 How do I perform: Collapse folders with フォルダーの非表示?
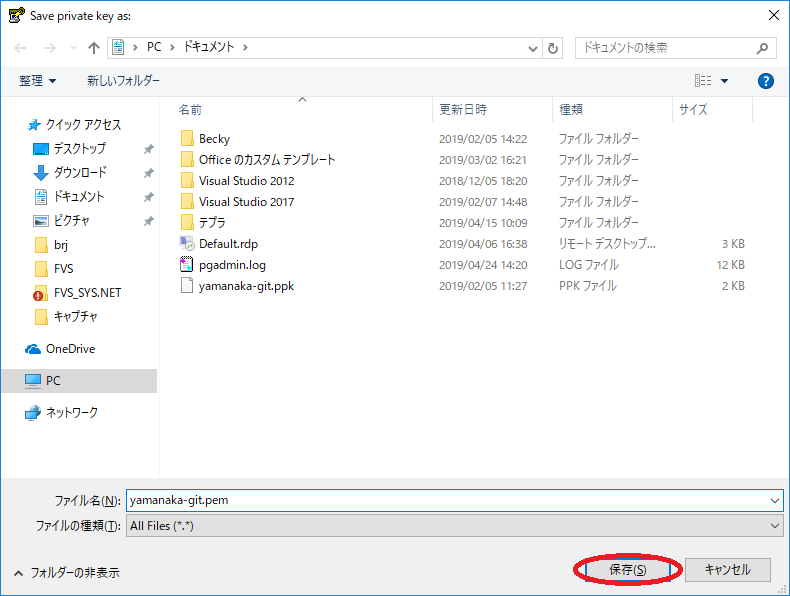[66, 573]
